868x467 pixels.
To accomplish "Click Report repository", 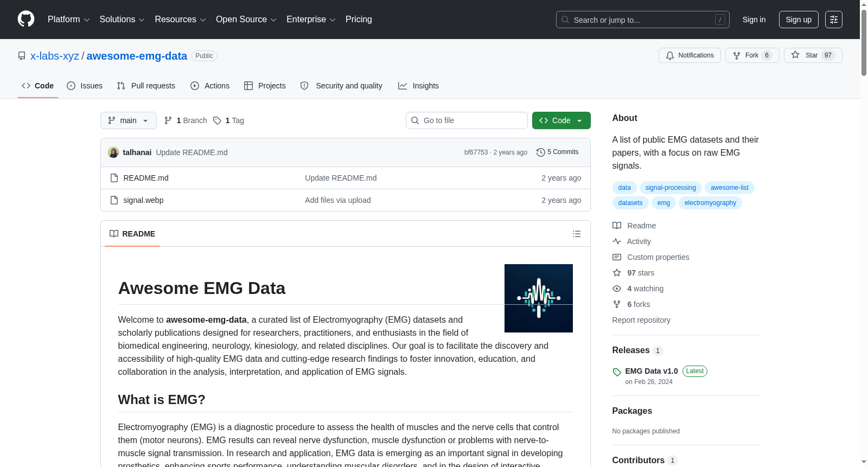I will coord(641,320).
